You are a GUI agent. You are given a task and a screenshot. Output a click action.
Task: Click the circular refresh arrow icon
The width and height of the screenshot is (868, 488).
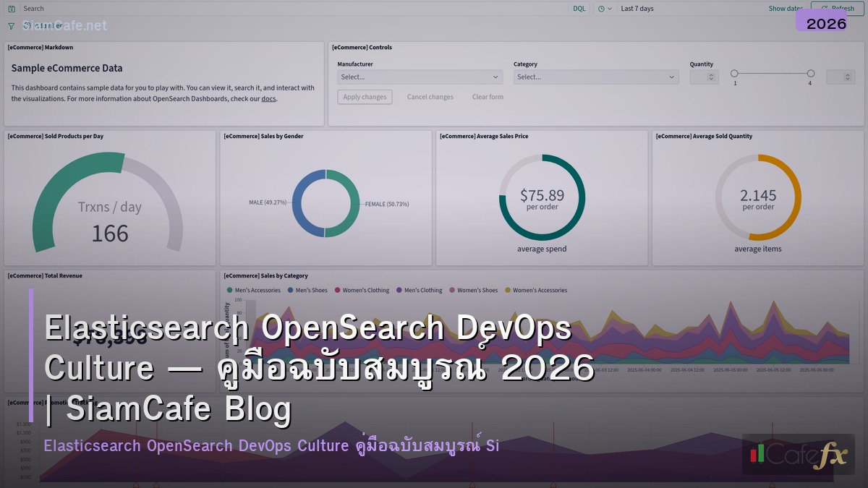coord(825,8)
